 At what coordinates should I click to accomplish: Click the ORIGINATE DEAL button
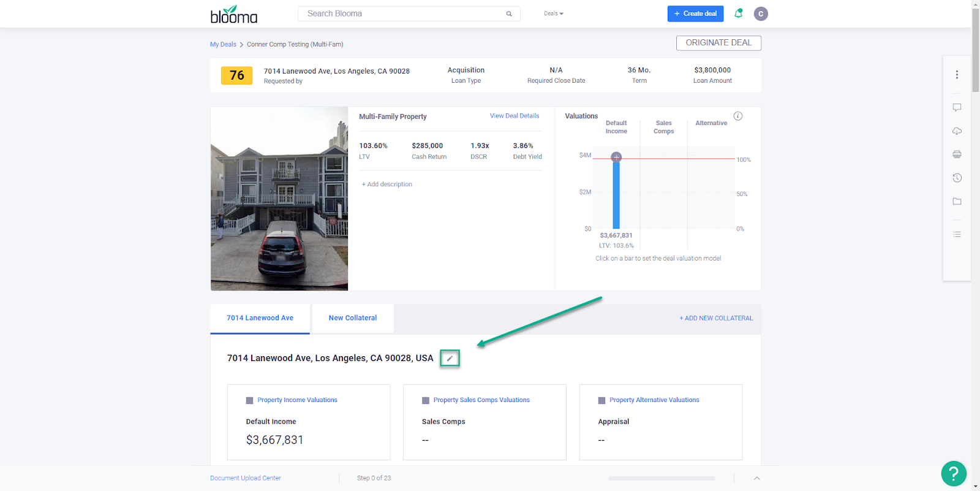(718, 43)
